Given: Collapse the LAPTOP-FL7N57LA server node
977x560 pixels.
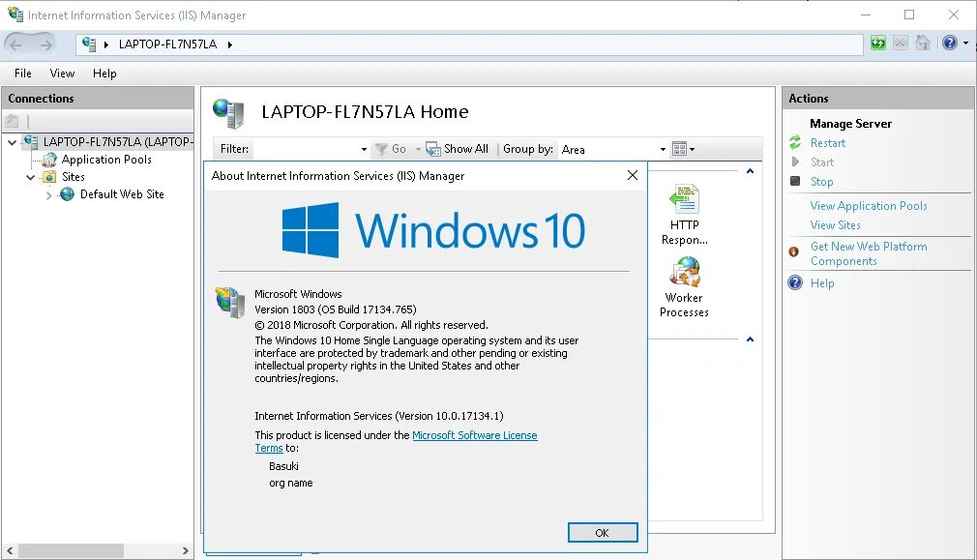Looking at the screenshot, I should click(12, 142).
